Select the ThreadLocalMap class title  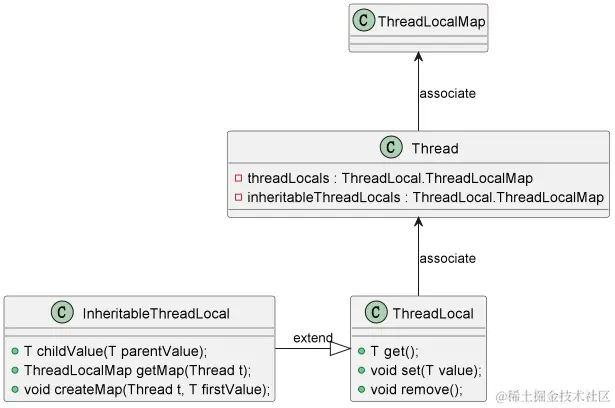coord(431,21)
